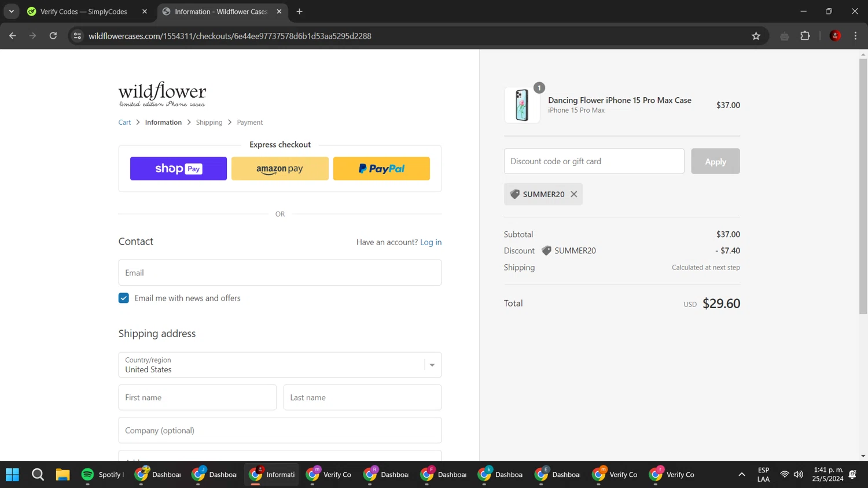868x488 pixels.
Task: Close the Information - Wildflower Cases tab
Action: pyautogui.click(x=279, y=12)
